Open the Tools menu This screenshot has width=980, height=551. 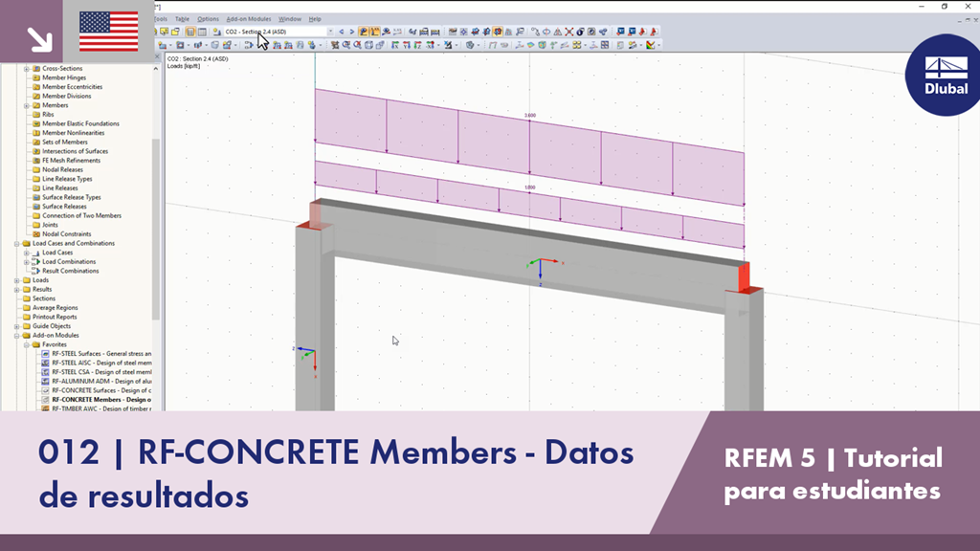(161, 19)
